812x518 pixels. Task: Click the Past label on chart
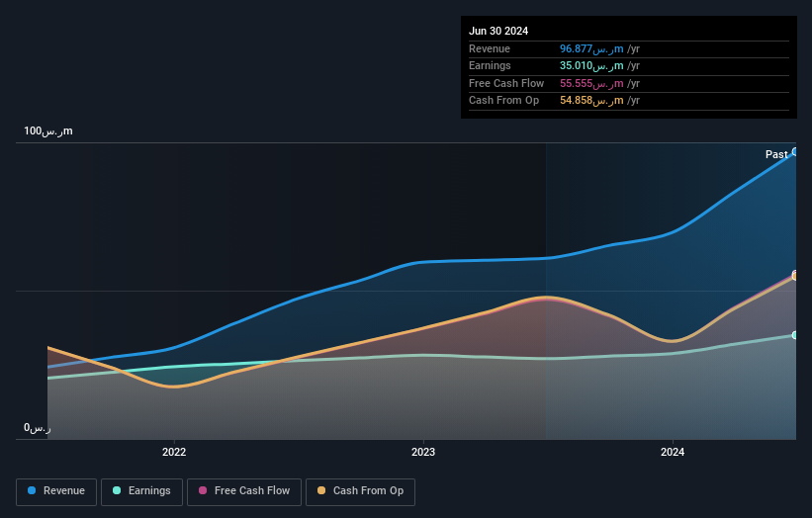coord(776,154)
